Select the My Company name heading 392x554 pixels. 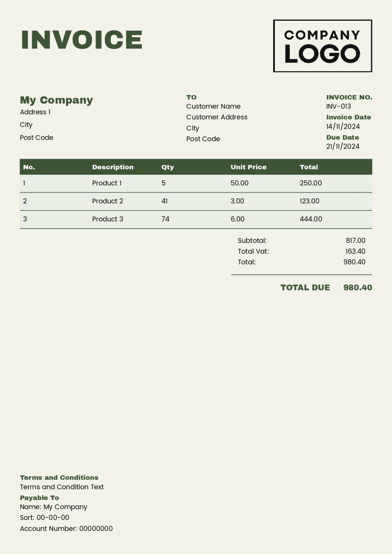click(x=56, y=100)
